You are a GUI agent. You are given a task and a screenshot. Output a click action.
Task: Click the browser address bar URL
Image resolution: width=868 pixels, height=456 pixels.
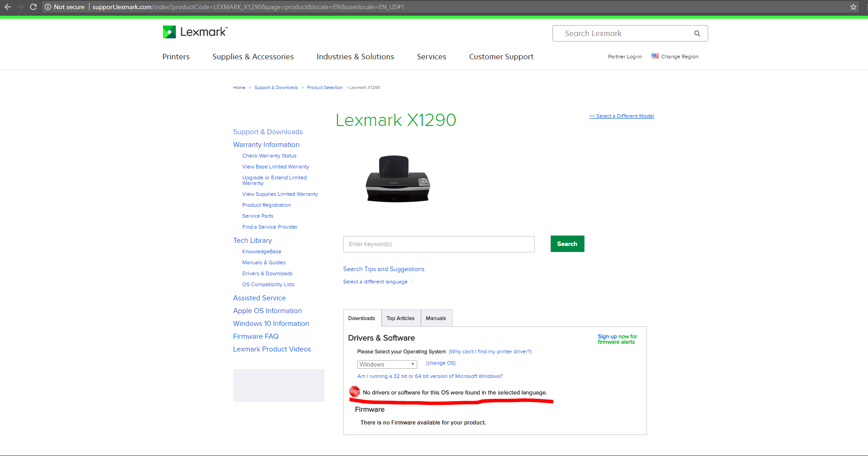[x=248, y=7]
